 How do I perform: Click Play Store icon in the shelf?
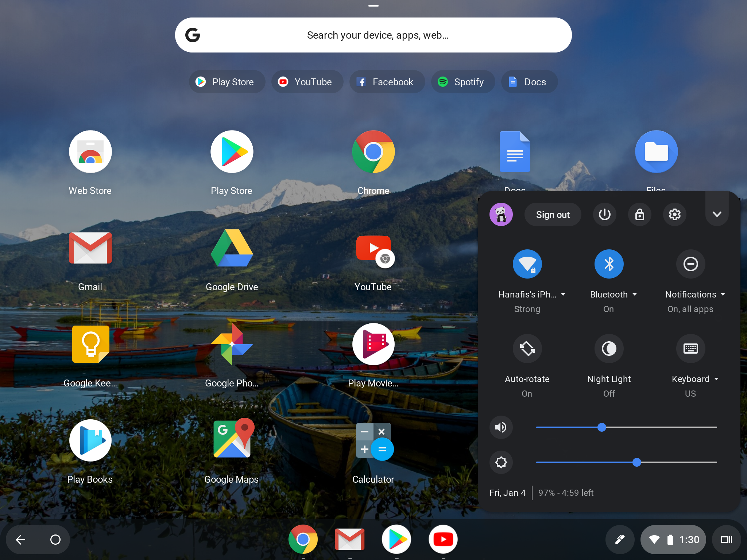tap(396, 540)
